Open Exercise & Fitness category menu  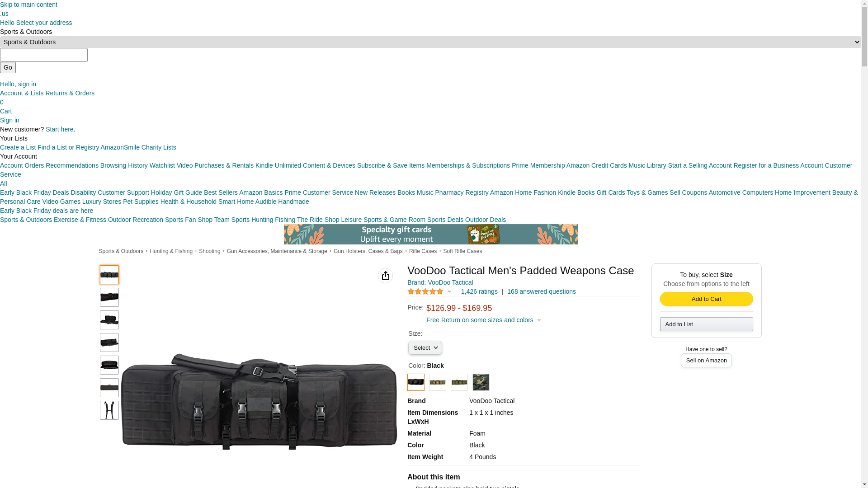pos(80,220)
